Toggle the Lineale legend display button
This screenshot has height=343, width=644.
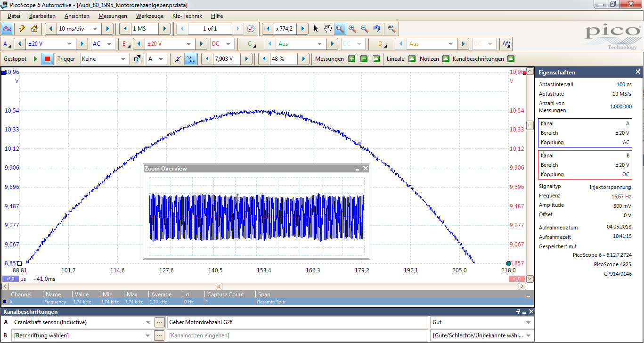point(412,59)
